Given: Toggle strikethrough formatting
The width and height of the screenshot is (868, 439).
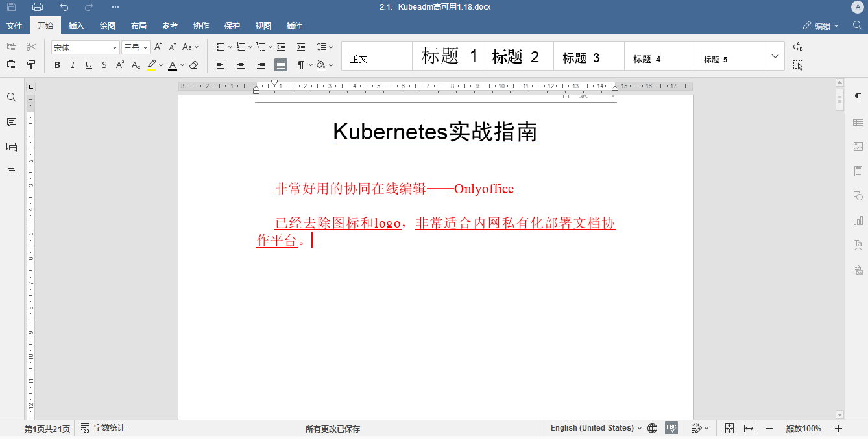Looking at the screenshot, I should click(104, 65).
